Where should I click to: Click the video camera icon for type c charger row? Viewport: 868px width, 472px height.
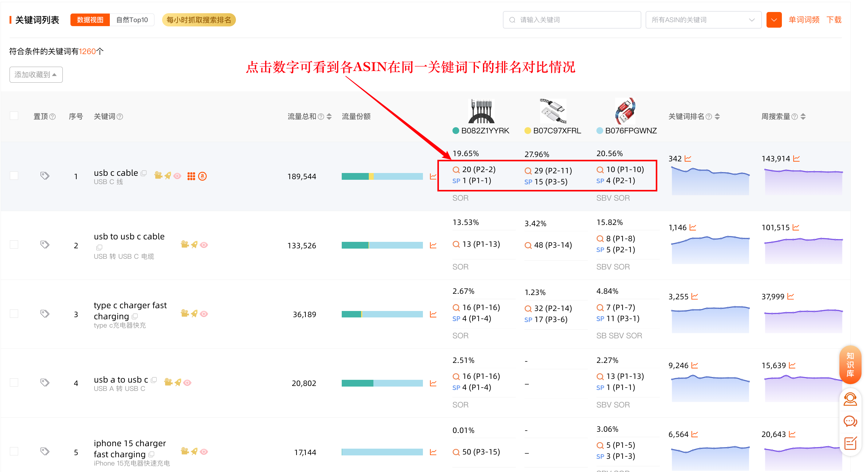pos(185,313)
